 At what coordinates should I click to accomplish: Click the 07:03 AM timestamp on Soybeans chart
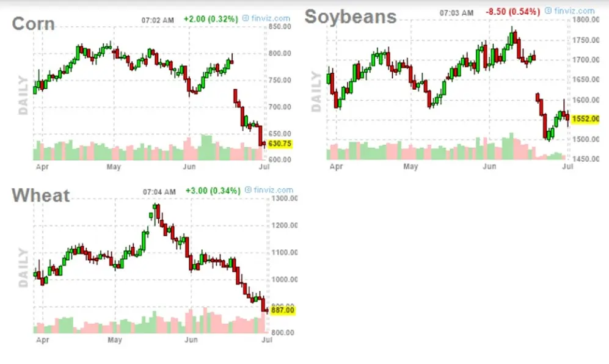coord(456,13)
